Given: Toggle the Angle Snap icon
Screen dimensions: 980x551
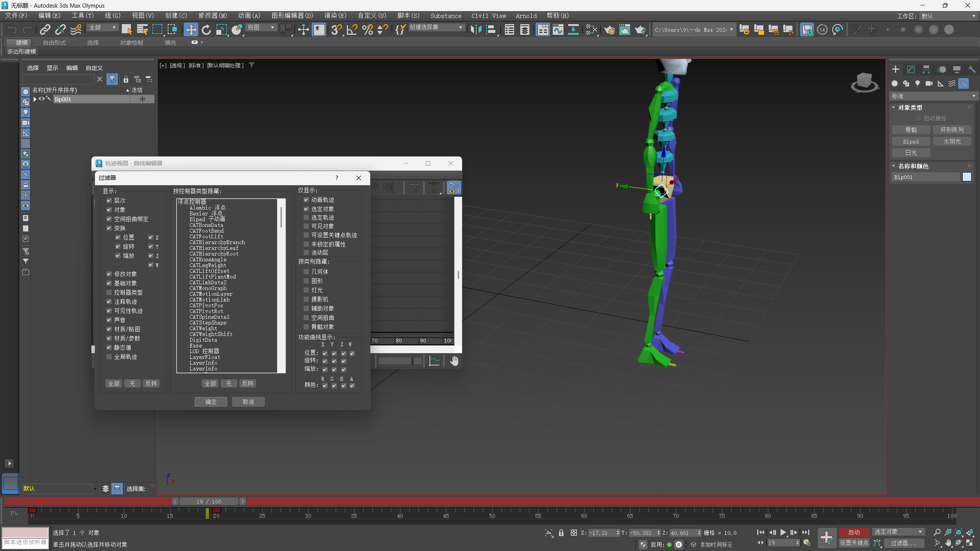Looking at the screenshot, I should tap(352, 29).
